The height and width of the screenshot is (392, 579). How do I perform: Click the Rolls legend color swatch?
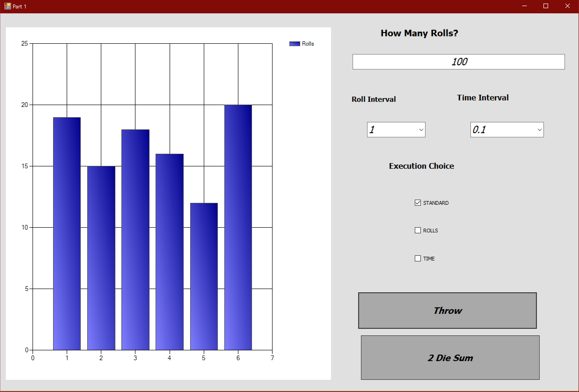[x=295, y=44]
